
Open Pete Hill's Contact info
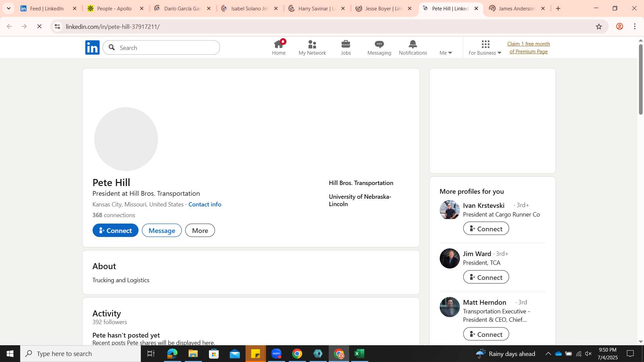point(205,204)
